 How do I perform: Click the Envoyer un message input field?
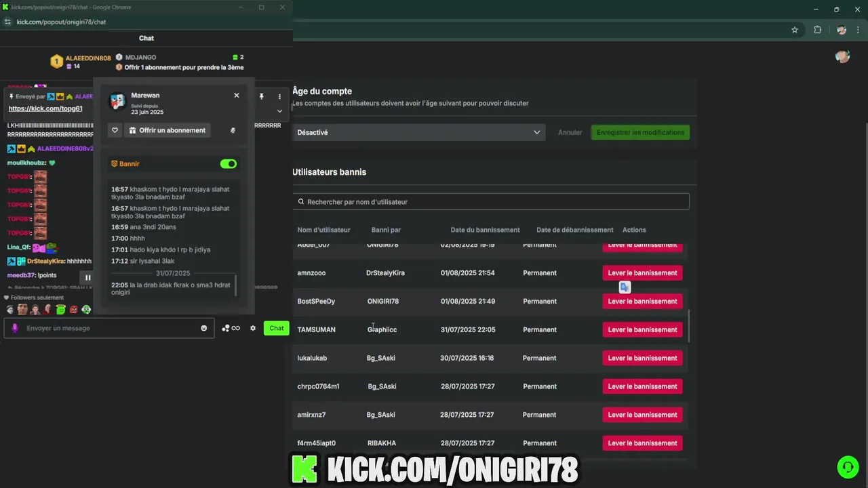(109, 328)
